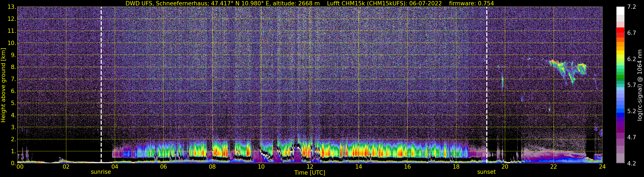Click the 'Lufft CHM15k (CHM15kUFS): 06-07-2022' text

[x=384, y=3]
